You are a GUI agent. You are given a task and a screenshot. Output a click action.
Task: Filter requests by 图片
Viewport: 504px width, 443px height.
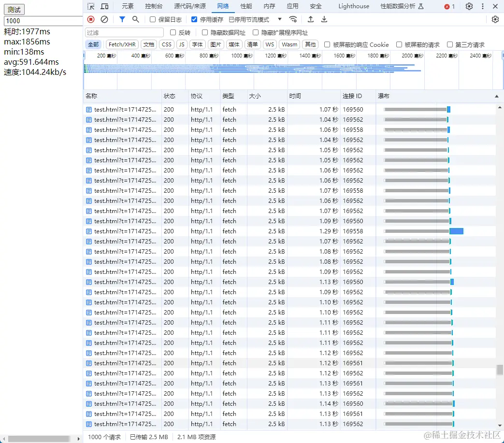216,44
